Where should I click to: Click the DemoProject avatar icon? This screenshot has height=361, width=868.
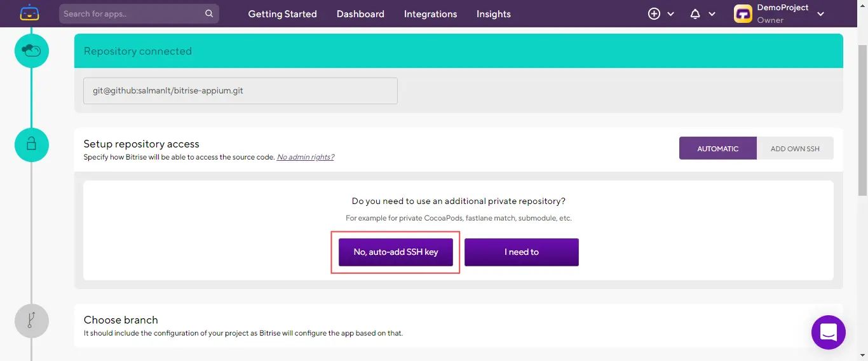[x=743, y=14]
